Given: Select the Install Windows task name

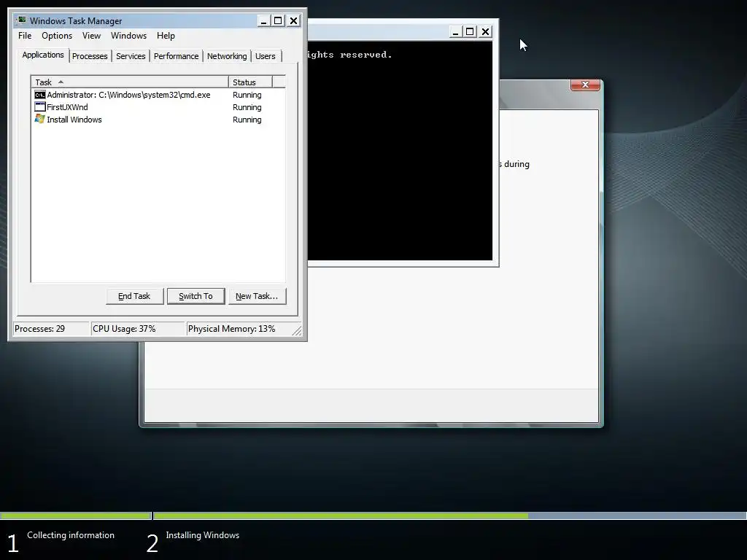Looking at the screenshot, I should click(x=74, y=120).
